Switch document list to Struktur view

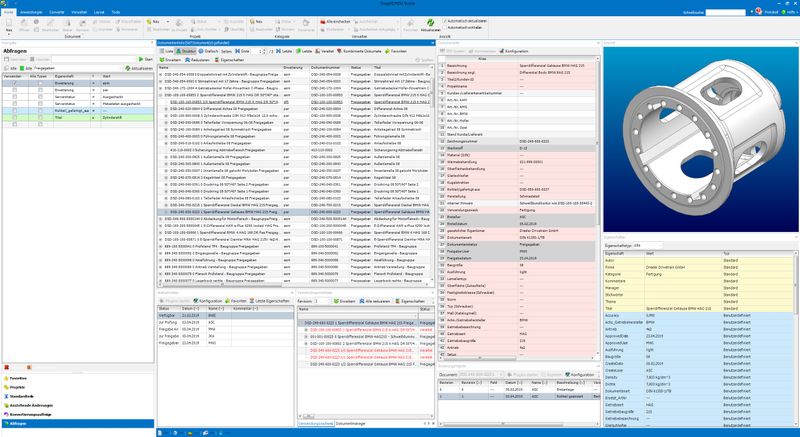pos(186,52)
